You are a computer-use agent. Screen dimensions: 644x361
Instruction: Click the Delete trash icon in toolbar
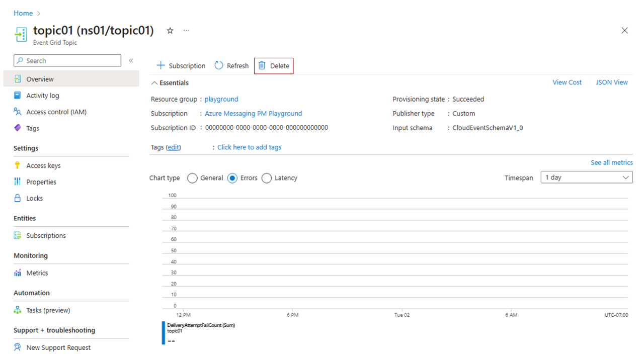click(262, 65)
